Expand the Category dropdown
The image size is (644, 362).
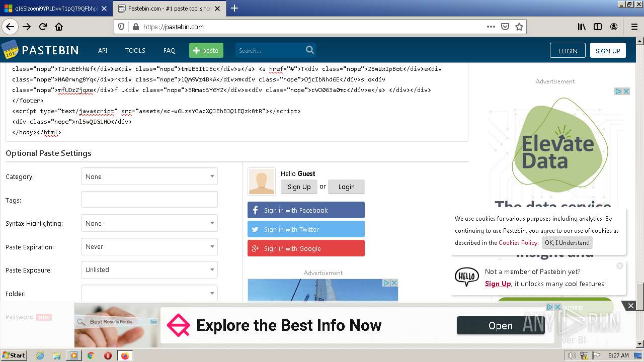click(149, 176)
